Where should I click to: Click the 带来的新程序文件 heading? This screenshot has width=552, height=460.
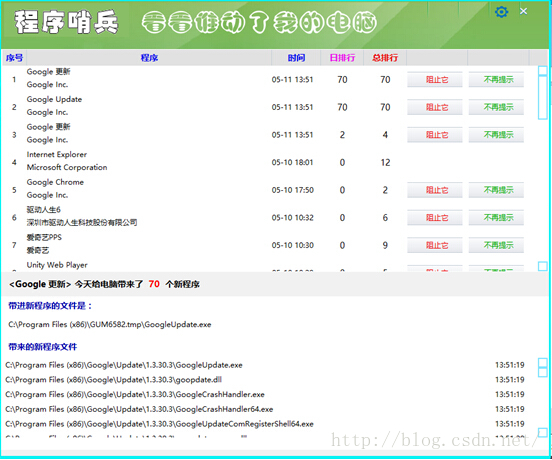[x=43, y=347]
